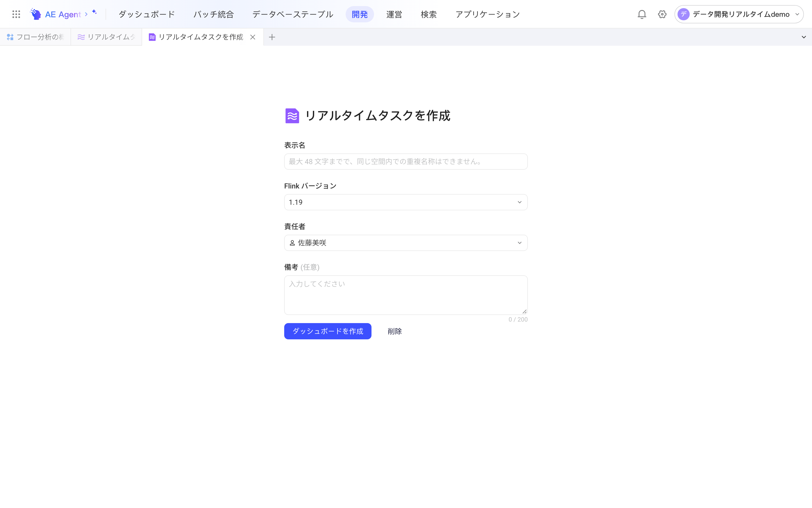This screenshot has height=508, width=812.
Task: Click the 0 / 200 character counter
Action: pos(518,320)
